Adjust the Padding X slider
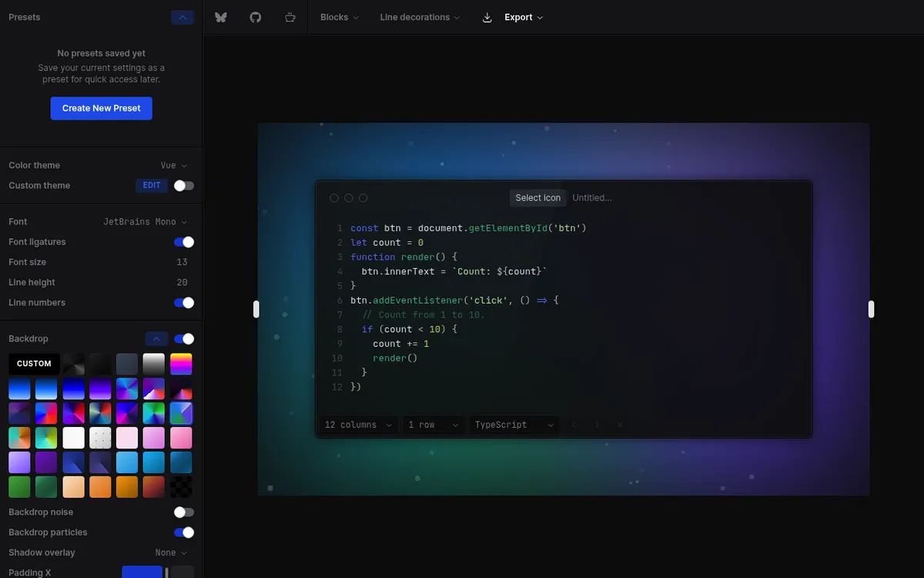The width and height of the screenshot is (924, 578). [158, 573]
